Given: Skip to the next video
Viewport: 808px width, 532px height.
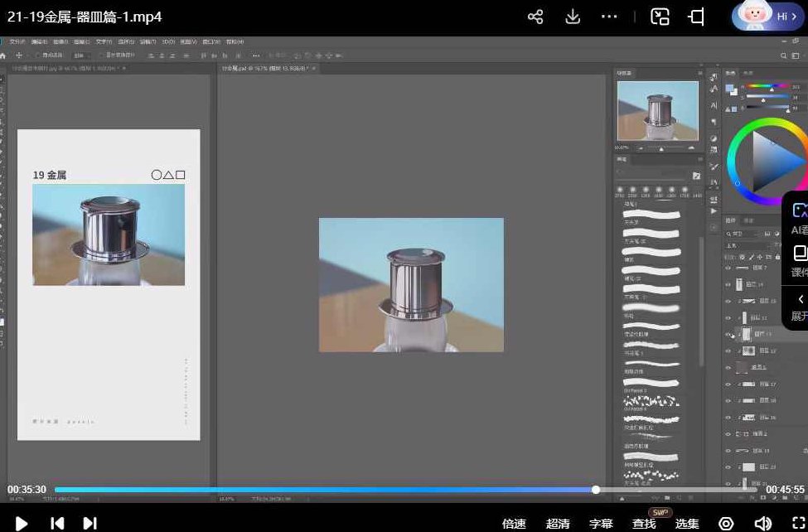Looking at the screenshot, I should pyautogui.click(x=90, y=523).
